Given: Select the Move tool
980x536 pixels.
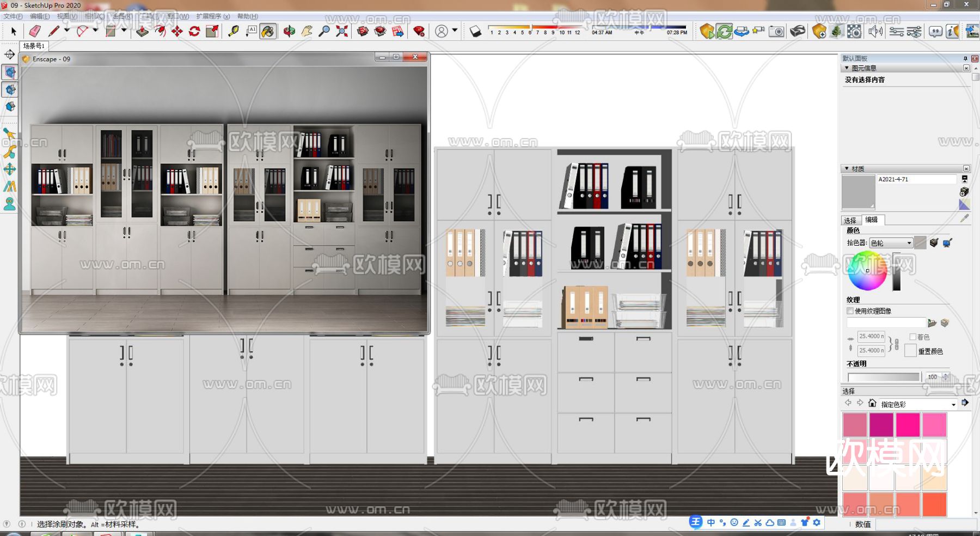Looking at the screenshot, I should pos(177,31).
